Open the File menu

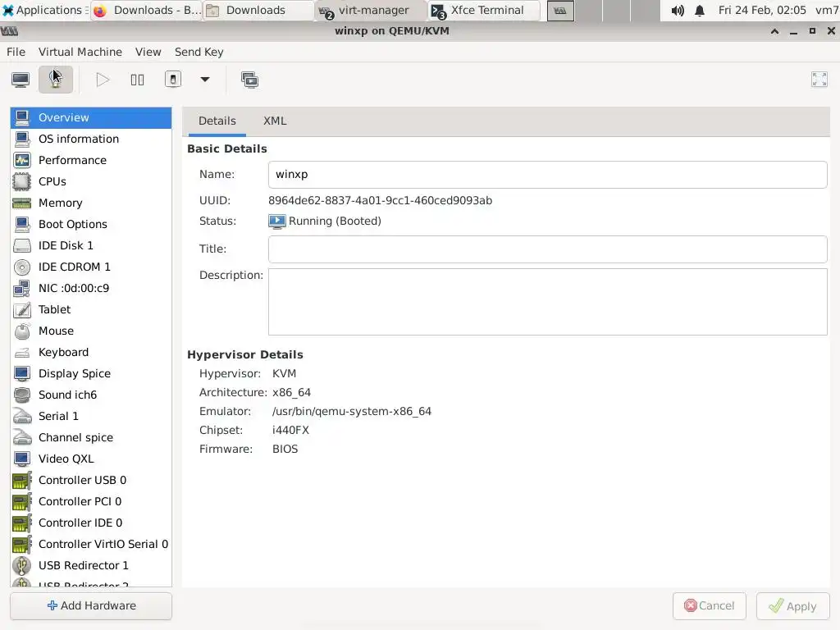pos(16,52)
